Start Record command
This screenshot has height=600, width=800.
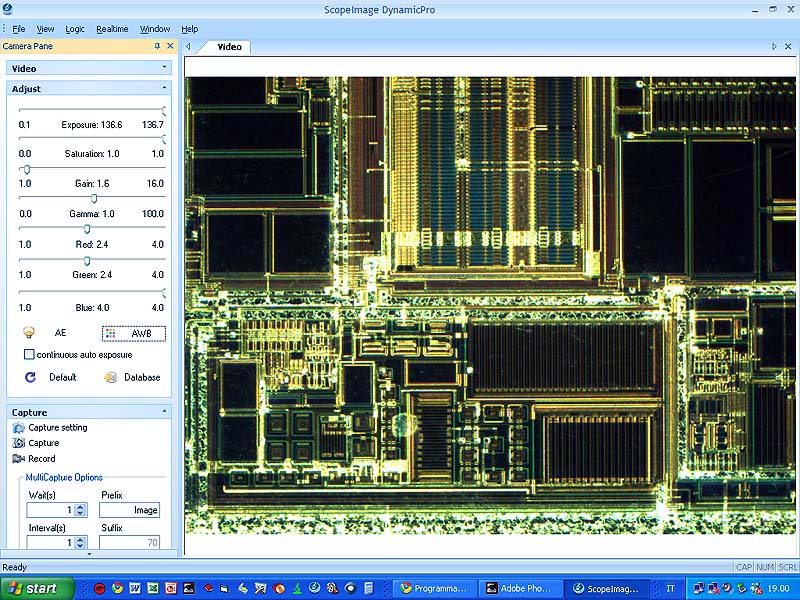41,459
